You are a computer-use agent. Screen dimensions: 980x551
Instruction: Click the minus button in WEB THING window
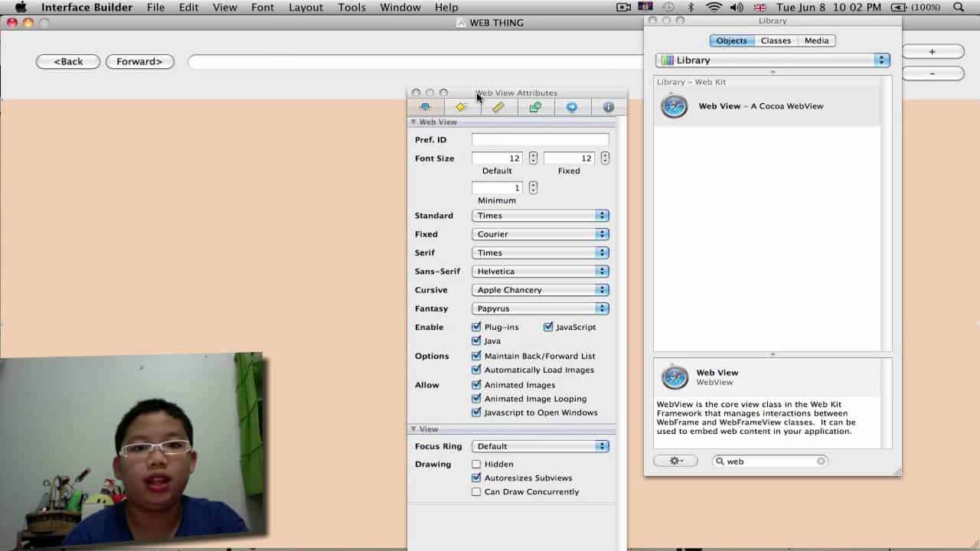(x=933, y=73)
